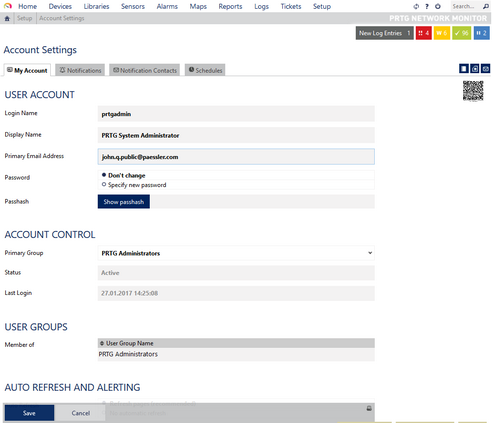Click the red down sensors badge
This screenshot has width=492, height=423.
click(x=424, y=33)
